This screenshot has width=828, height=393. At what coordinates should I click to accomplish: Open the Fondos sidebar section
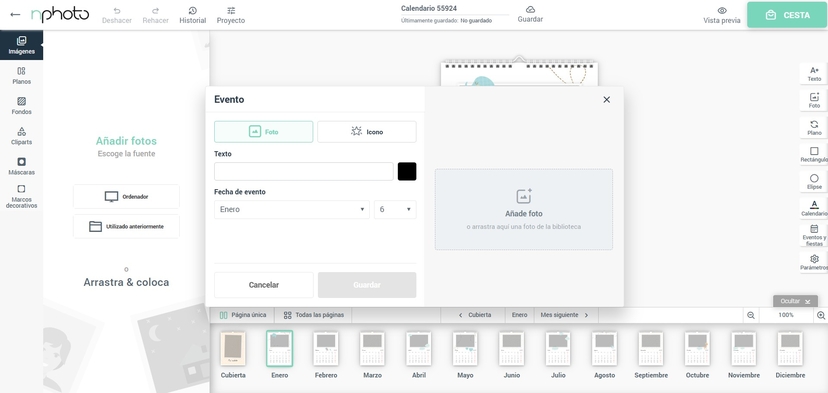pos(21,105)
